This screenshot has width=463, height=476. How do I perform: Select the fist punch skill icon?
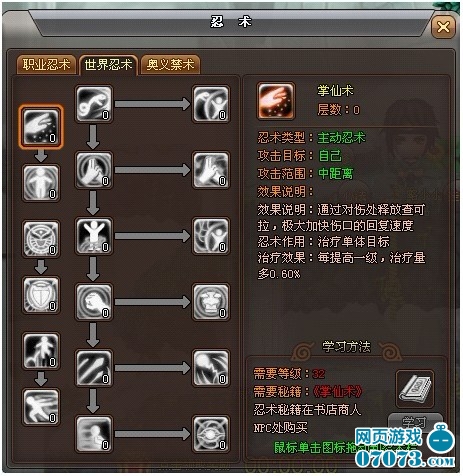coord(94,302)
